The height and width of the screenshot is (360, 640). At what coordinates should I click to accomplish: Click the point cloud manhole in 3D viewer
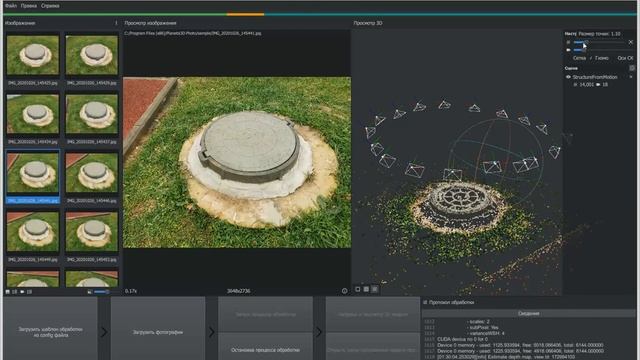coord(459,206)
